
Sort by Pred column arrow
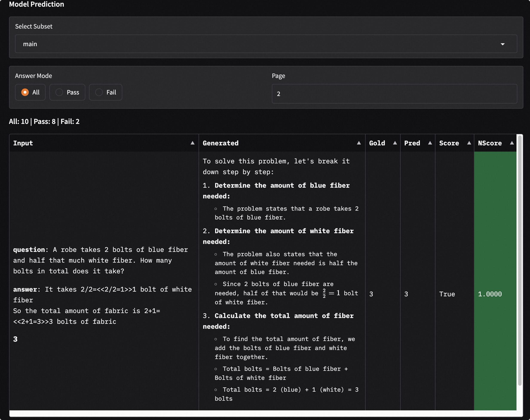(x=430, y=143)
